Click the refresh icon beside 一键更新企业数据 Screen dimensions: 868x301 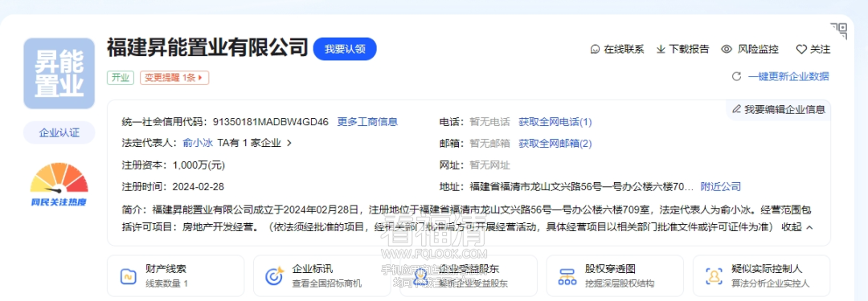[x=736, y=76]
